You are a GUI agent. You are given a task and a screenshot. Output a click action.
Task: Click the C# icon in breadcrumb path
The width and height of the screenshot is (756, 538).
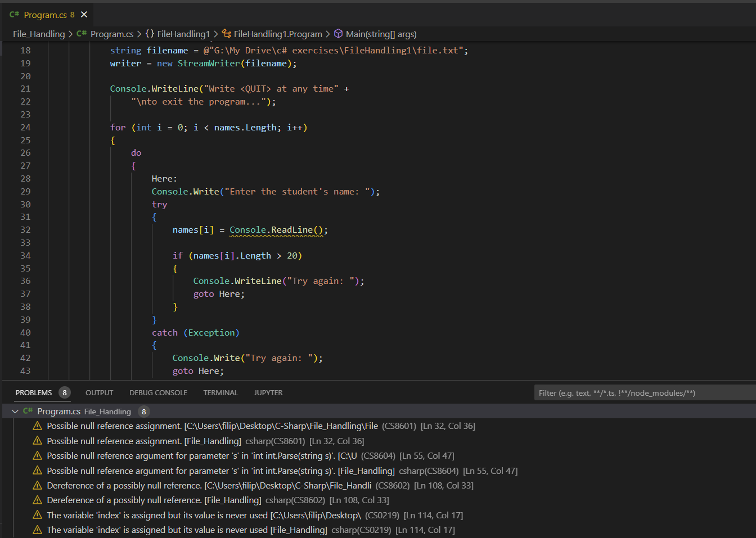coord(82,34)
